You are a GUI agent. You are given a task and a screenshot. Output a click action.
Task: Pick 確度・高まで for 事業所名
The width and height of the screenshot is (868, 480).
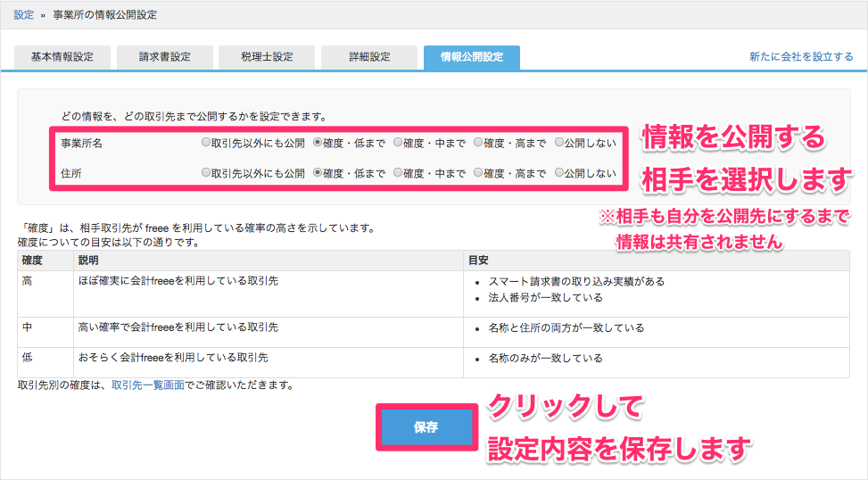[x=479, y=143]
